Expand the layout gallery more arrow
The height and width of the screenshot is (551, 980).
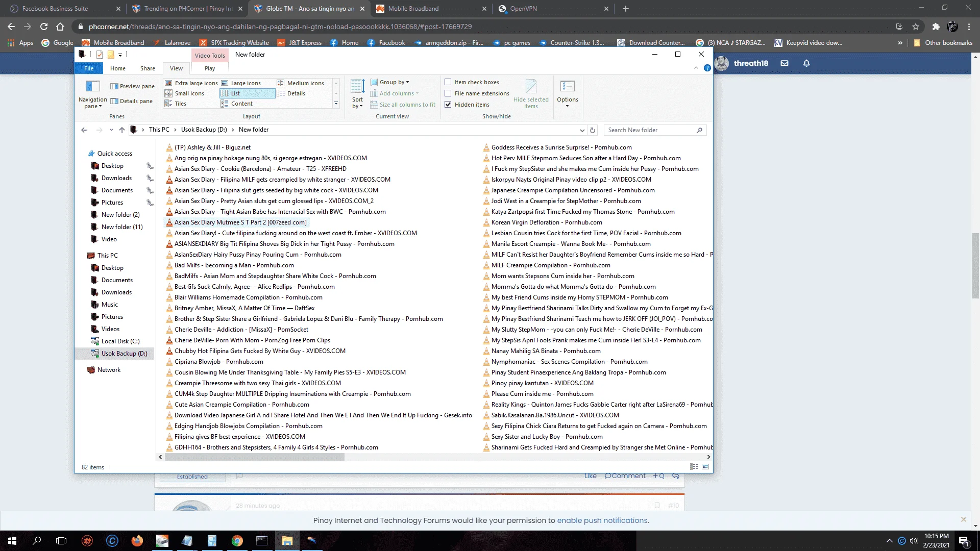(x=336, y=104)
